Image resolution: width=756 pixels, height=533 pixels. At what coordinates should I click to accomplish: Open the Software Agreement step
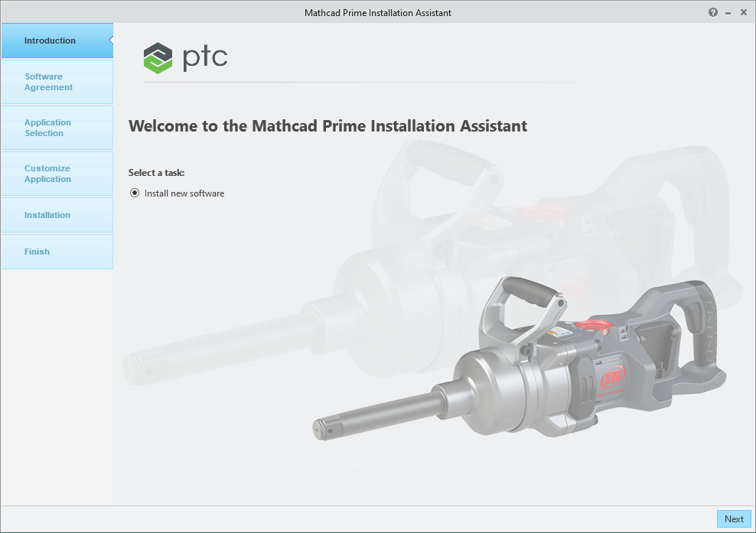coord(57,82)
